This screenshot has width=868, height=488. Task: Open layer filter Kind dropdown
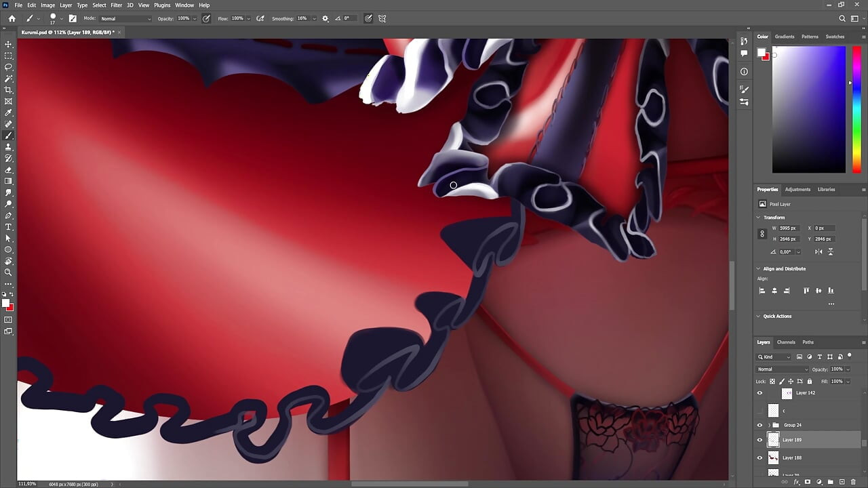pos(774,357)
